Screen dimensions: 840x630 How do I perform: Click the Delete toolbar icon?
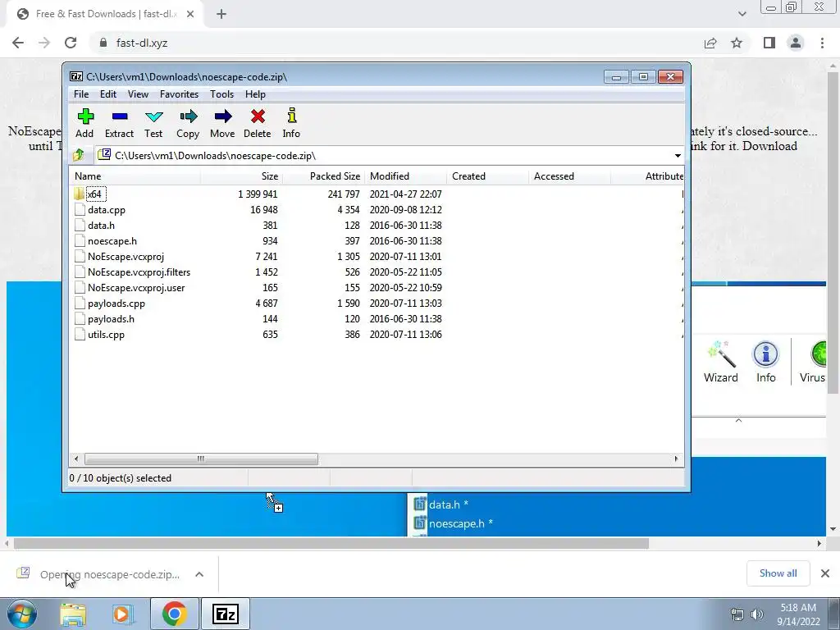(x=258, y=116)
